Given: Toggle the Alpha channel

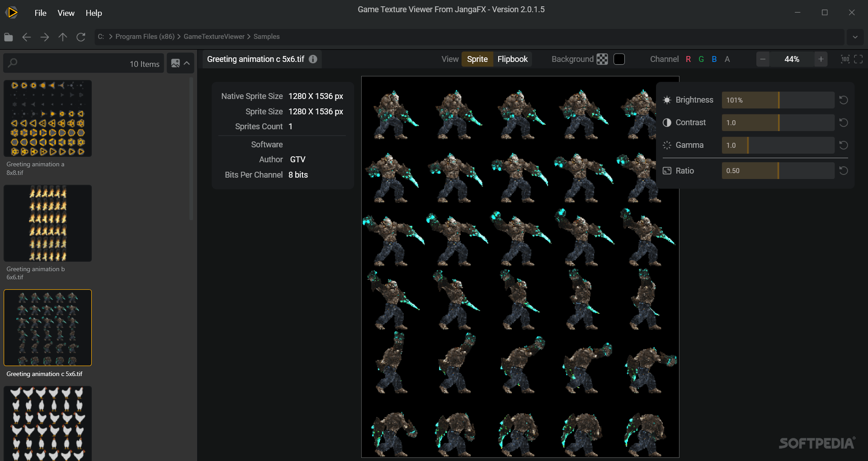Looking at the screenshot, I should point(727,59).
